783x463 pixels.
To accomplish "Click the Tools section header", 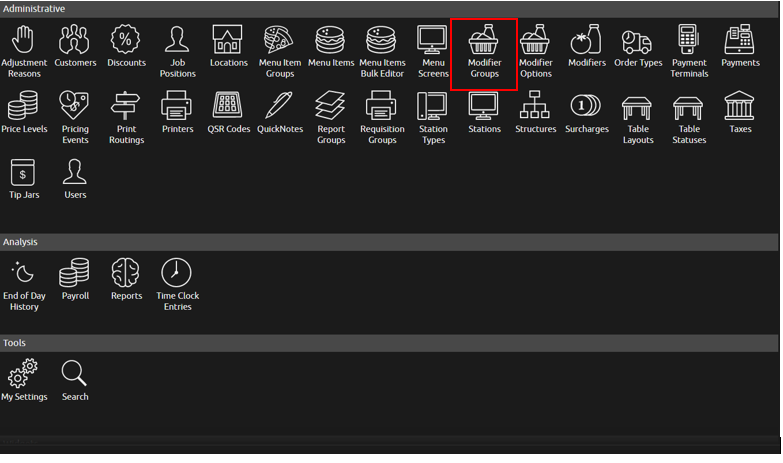I will click(x=390, y=343).
